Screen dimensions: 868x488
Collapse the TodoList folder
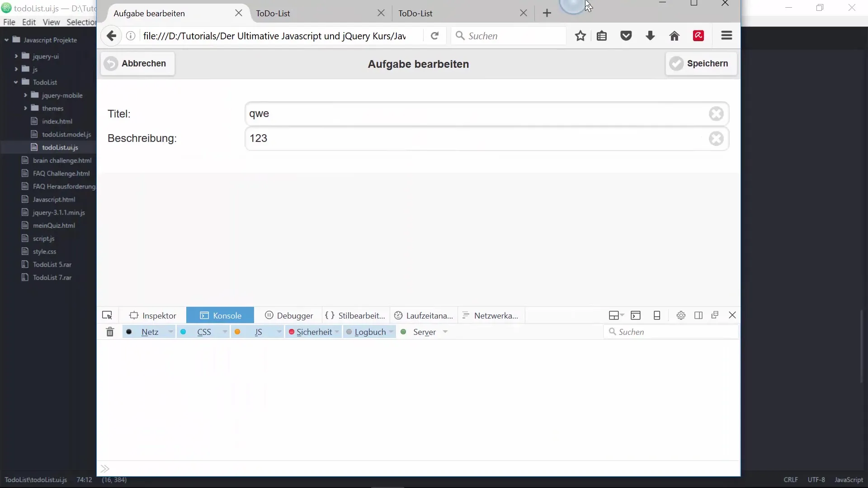(16, 82)
